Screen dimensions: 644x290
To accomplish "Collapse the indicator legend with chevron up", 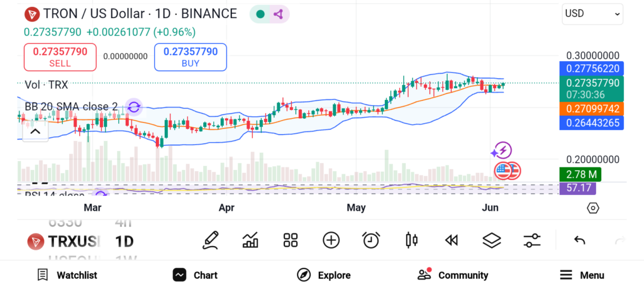I will point(35,131).
